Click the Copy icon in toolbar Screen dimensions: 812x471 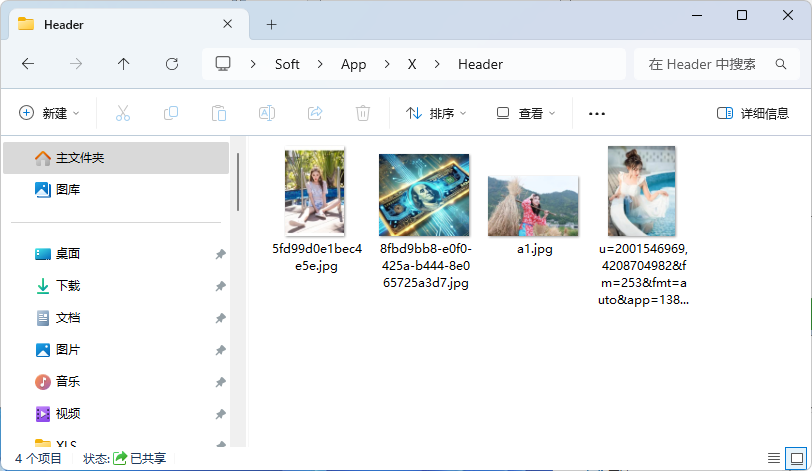click(171, 113)
